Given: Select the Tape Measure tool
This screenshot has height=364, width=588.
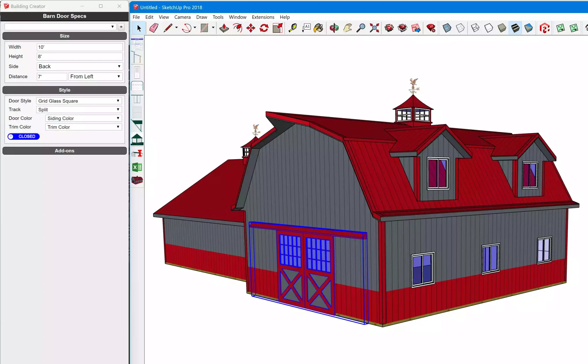Looking at the screenshot, I should pyautogui.click(x=293, y=28).
